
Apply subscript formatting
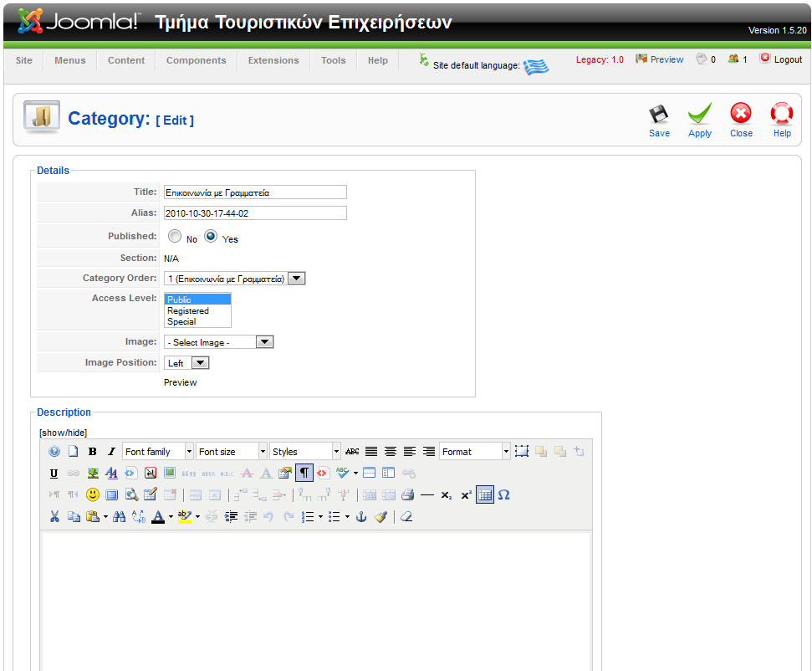tap(447, 494)
